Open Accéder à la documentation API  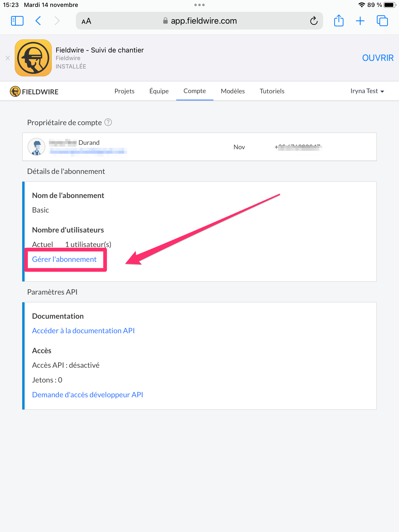(83, 331)
